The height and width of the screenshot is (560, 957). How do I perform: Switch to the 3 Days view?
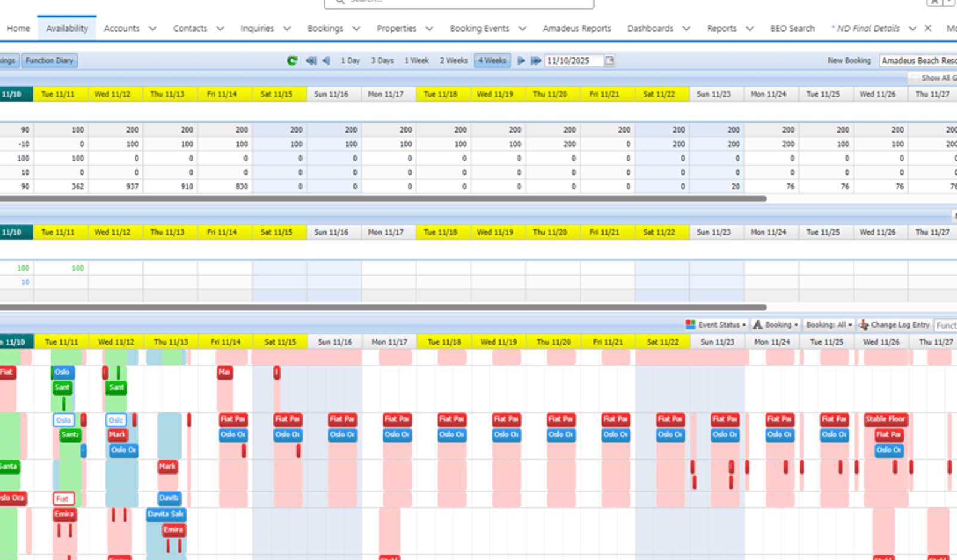(x=382, y=60)
